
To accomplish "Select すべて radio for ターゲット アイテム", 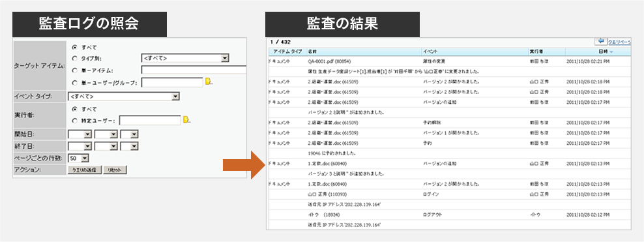I will pos(75,47).
